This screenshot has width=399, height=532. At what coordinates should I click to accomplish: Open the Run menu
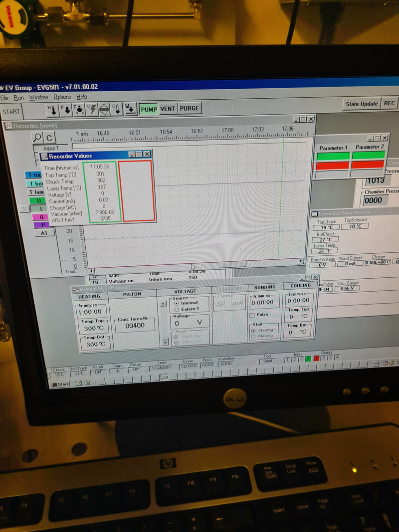(18, 98)
